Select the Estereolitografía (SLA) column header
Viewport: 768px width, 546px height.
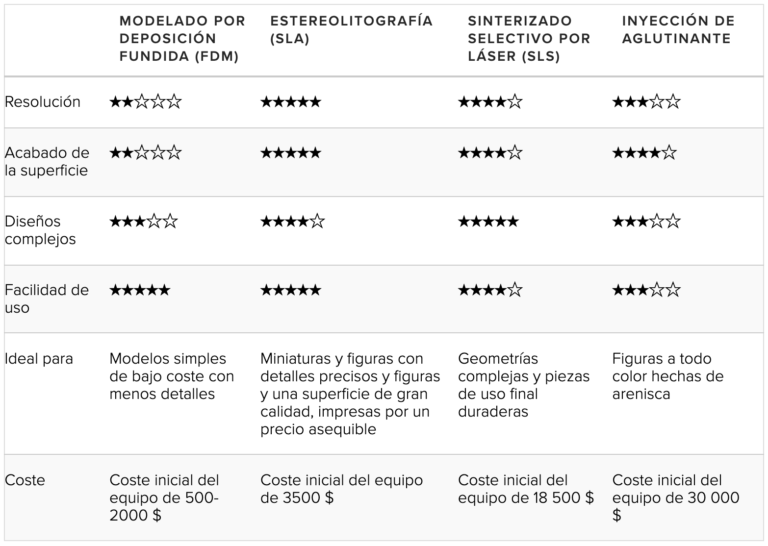click(x=351, y=29)
